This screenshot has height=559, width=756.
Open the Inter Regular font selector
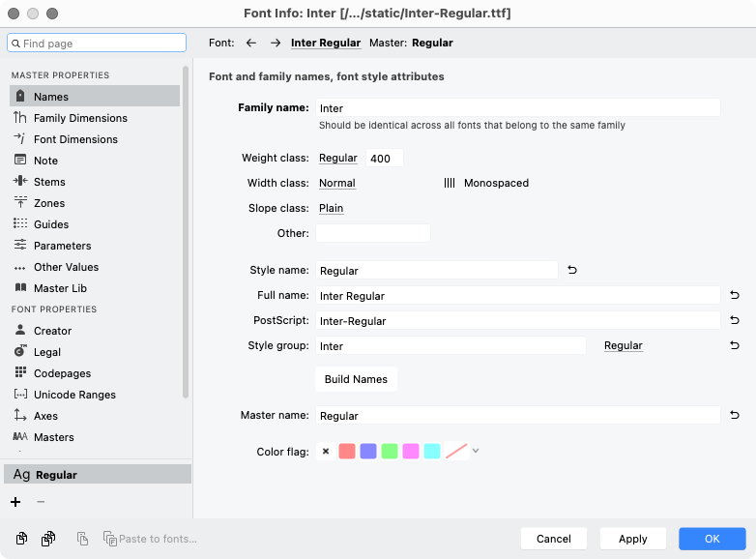326,43
